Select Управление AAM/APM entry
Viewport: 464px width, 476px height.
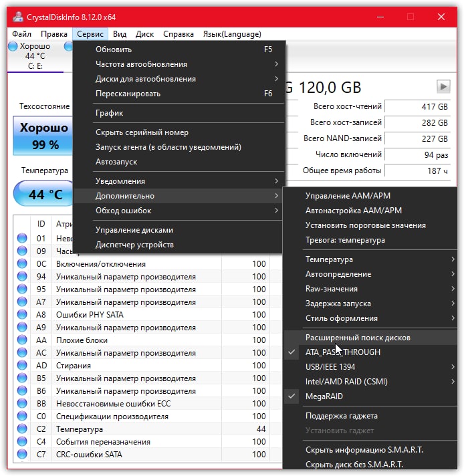click(370, 195)
